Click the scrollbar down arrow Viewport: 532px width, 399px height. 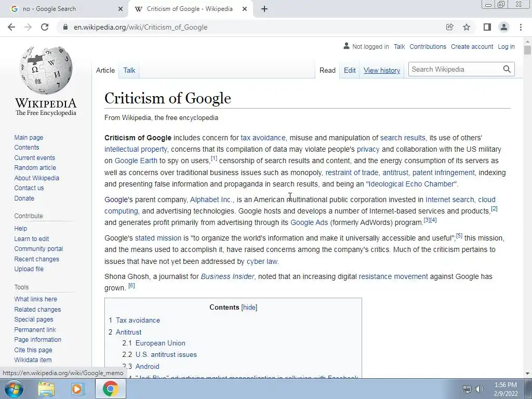point(527,374)
